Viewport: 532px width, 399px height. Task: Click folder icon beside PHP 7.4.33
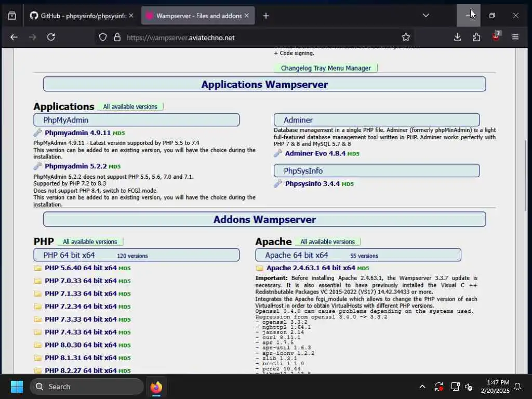pos(37,332)
